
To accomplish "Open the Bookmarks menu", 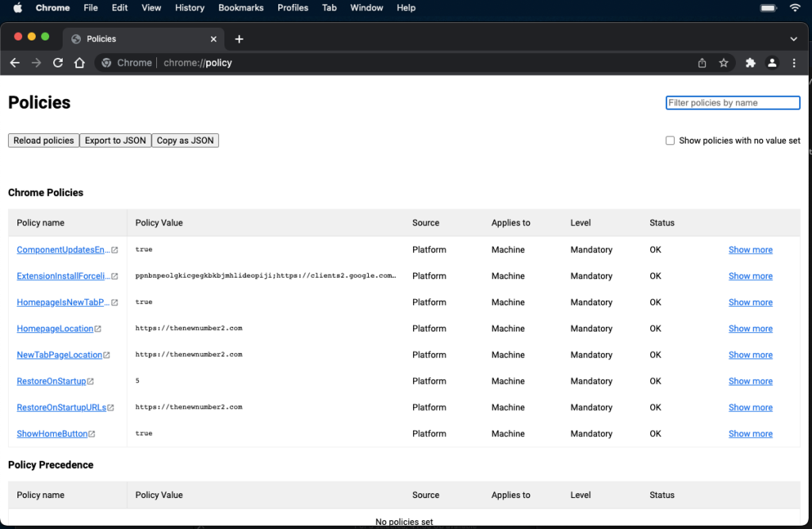I will click(241, 8).
